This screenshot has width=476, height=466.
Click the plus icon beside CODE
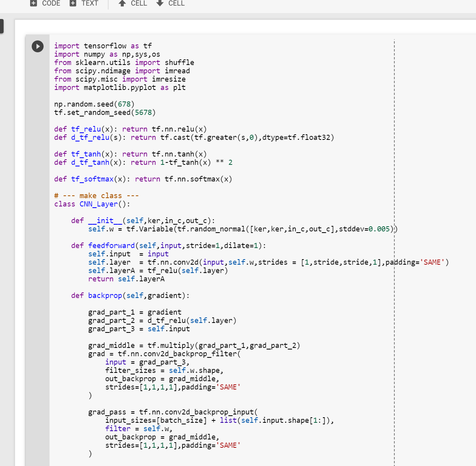tap(34, 3)
